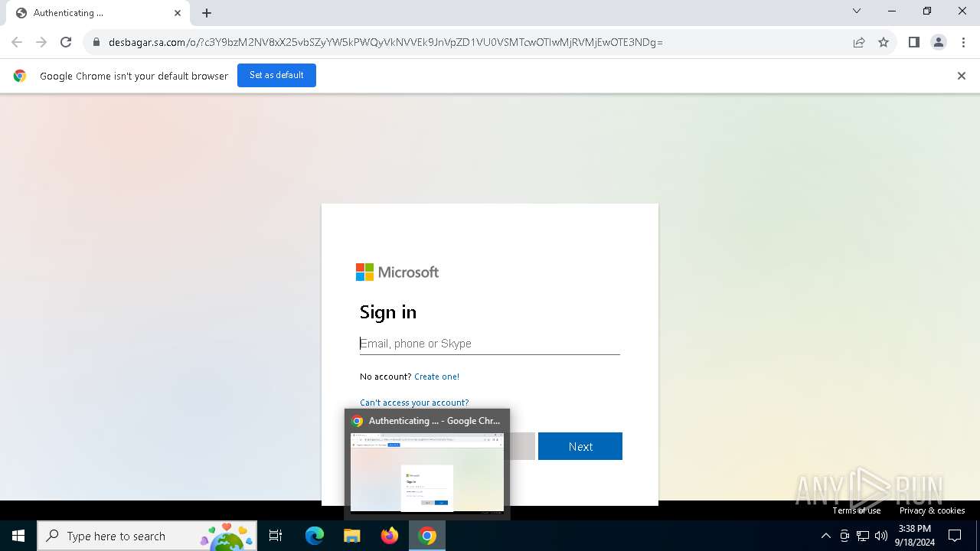Launch Microsoft Edge from taskbar

click(315, 536)
